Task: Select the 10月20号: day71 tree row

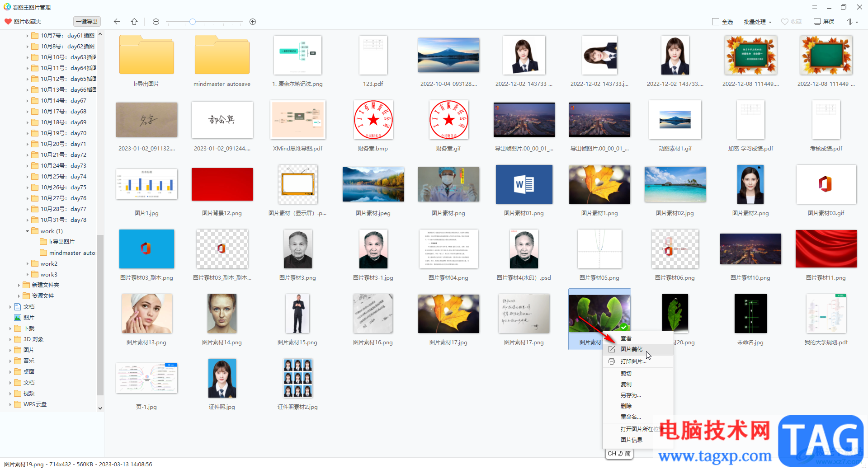Action: (63, 144)
